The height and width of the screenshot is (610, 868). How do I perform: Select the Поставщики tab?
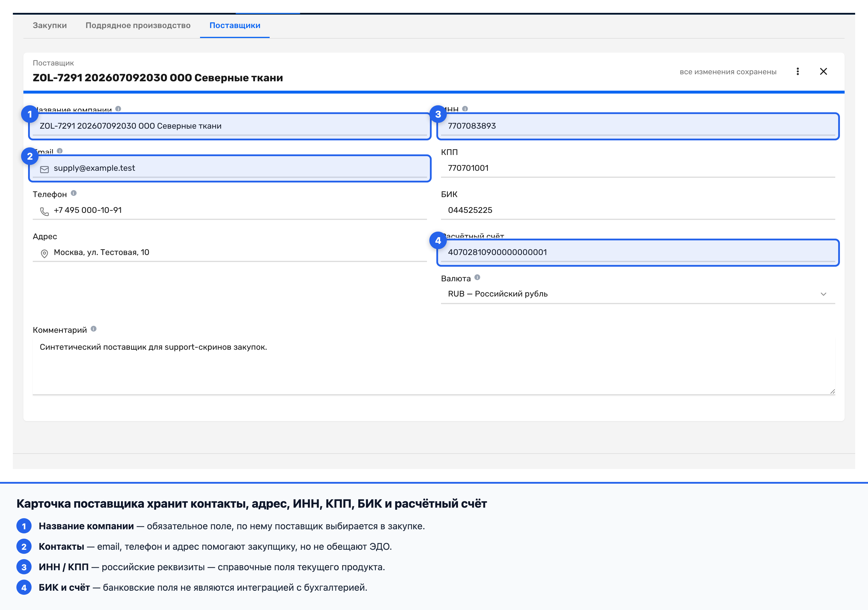pyautogui.click(x=235, y=25)
